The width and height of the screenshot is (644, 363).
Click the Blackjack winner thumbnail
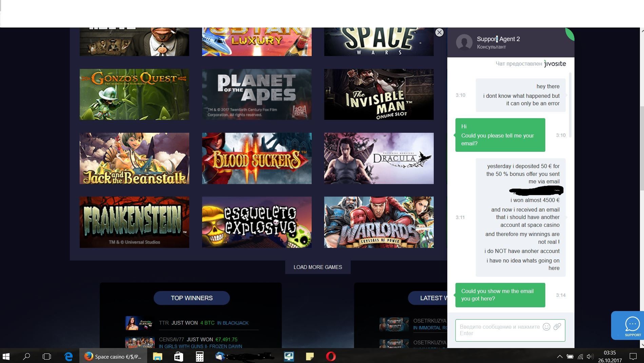140,323
